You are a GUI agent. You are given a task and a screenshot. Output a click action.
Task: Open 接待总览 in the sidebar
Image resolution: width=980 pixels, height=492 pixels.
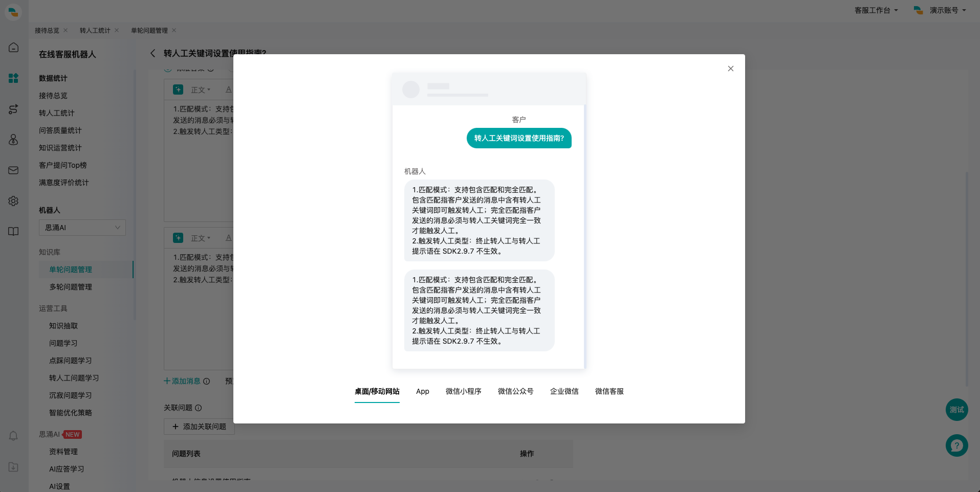tap(53, 96)
